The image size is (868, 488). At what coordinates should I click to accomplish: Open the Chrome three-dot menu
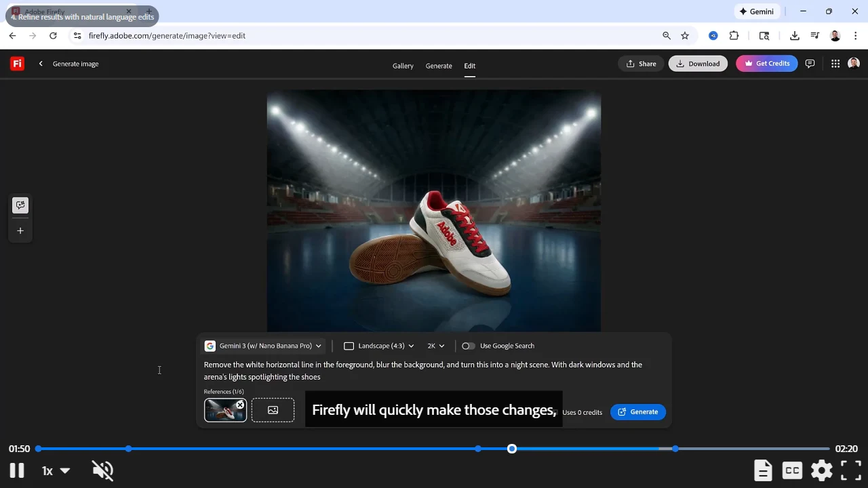(856, 36)
